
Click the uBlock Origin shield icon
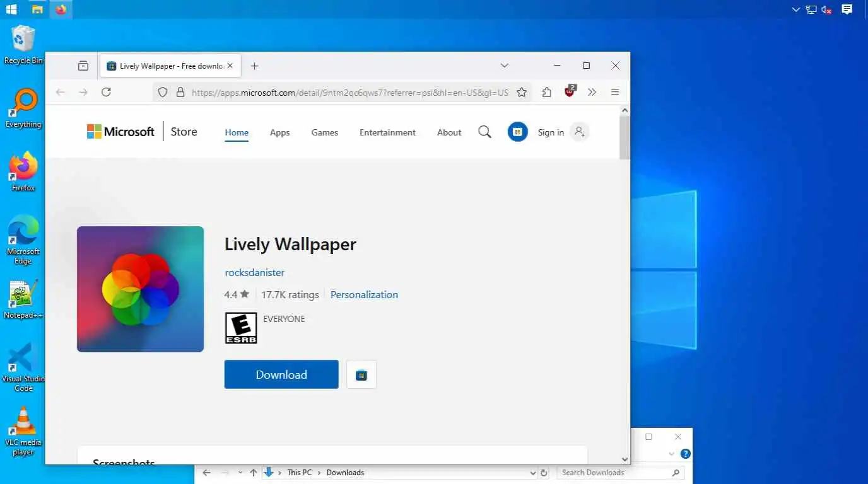tap(570, 91)
